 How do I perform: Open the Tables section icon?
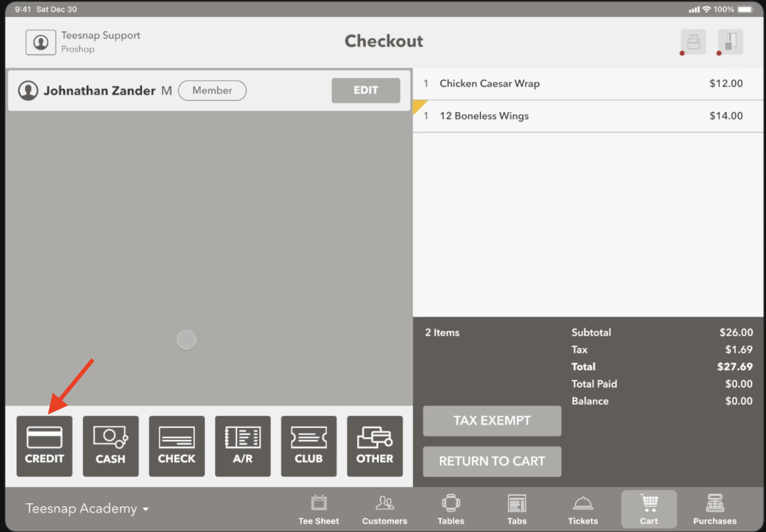[450, 509]
